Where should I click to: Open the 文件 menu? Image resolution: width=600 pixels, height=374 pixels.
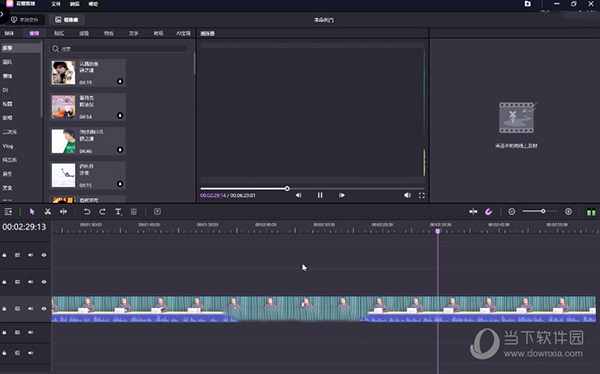tap(56, 4)
